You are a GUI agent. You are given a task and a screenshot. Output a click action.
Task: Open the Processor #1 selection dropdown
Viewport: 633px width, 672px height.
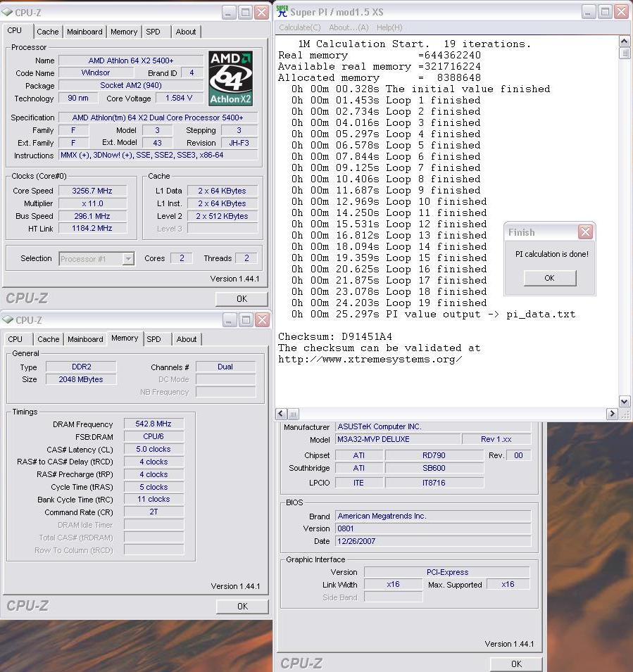pyautogui.click(x=128, y=259)
